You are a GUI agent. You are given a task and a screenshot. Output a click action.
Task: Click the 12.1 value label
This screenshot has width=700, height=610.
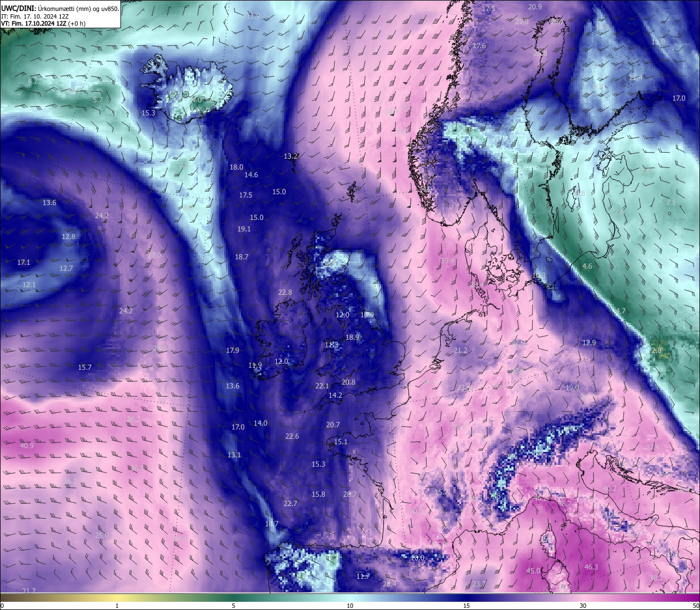coord(29,285)
